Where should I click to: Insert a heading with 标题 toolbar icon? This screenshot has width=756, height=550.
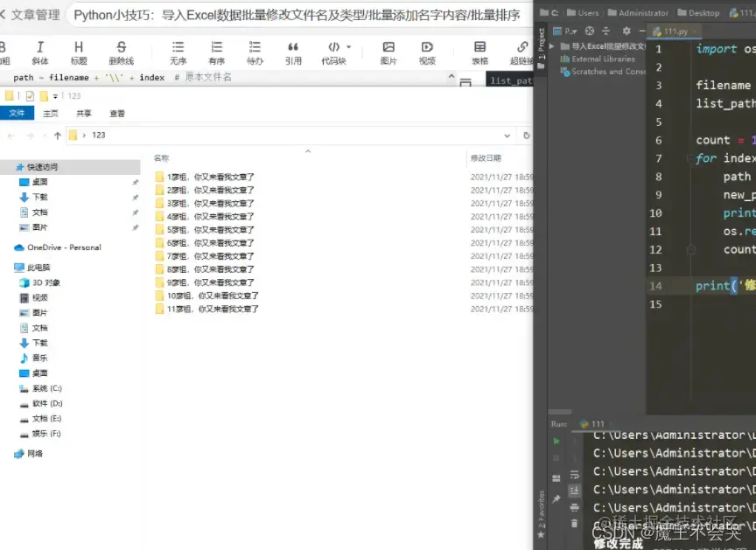[x=79, y=52]
